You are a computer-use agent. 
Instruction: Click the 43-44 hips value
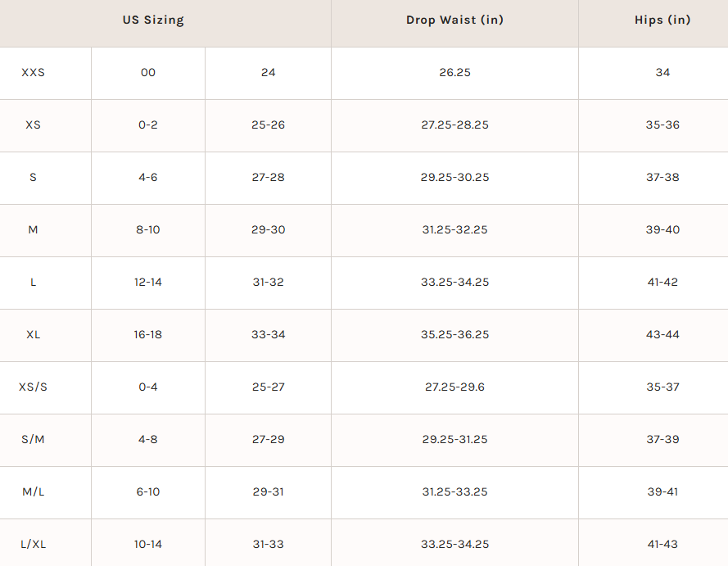[x=662, y=335]
